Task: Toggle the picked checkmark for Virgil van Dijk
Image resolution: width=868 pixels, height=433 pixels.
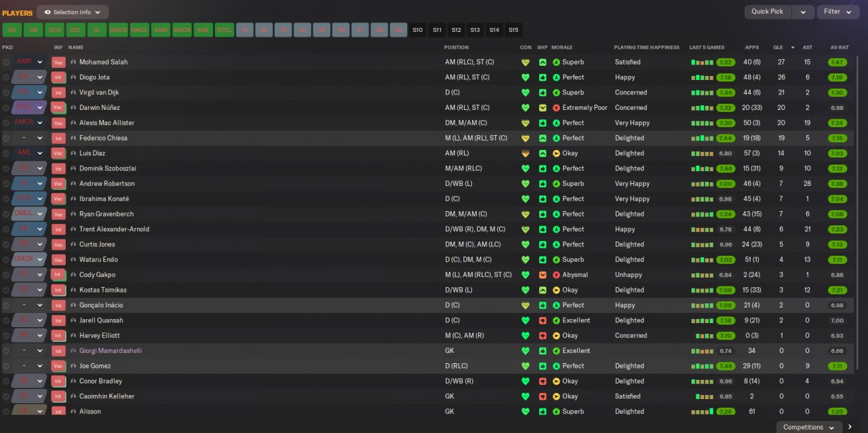Action: click(x=6, y=92)
